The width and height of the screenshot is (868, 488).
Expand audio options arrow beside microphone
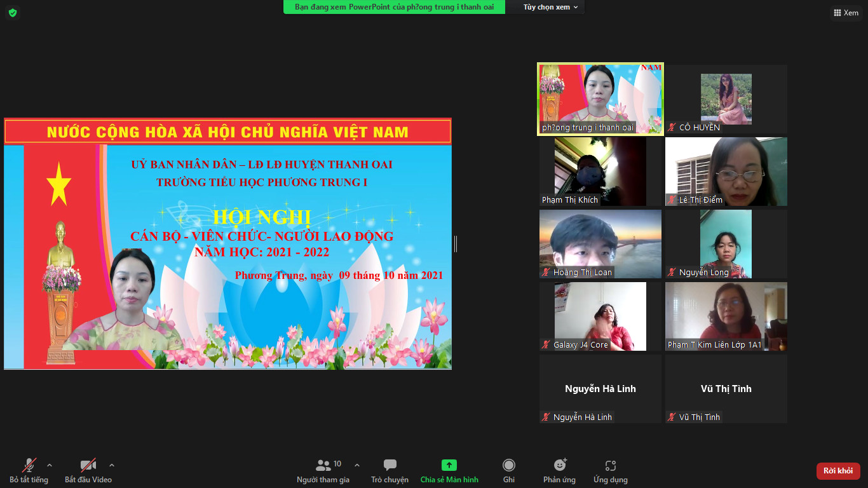[50, 464]
